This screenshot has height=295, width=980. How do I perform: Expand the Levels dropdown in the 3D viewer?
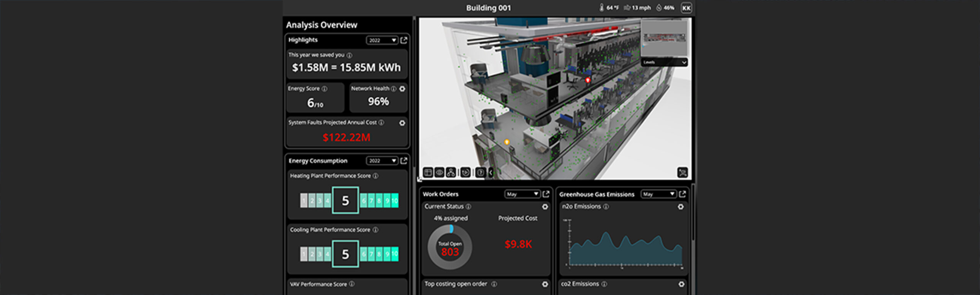[664, 62]
